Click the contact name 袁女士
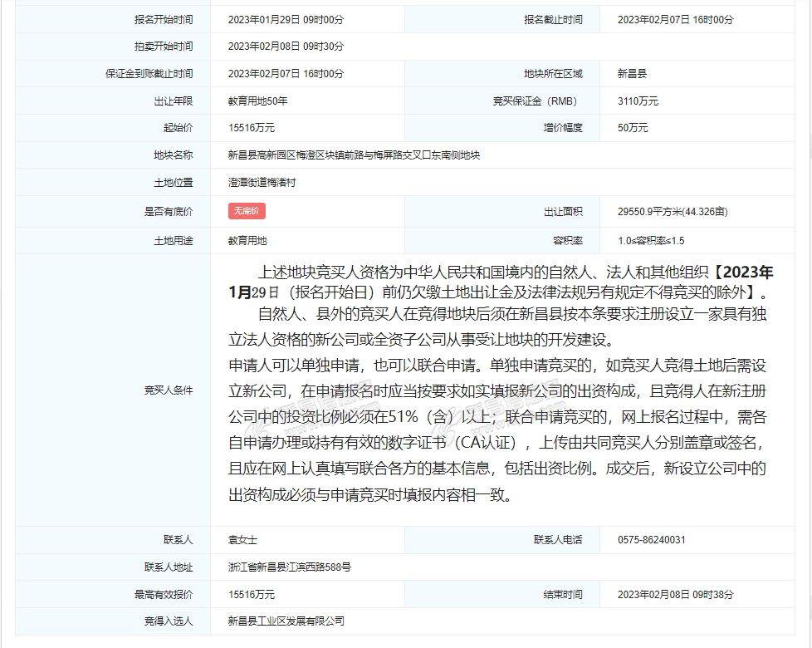Screen dimensions: 812x648 tap(242, 540)
